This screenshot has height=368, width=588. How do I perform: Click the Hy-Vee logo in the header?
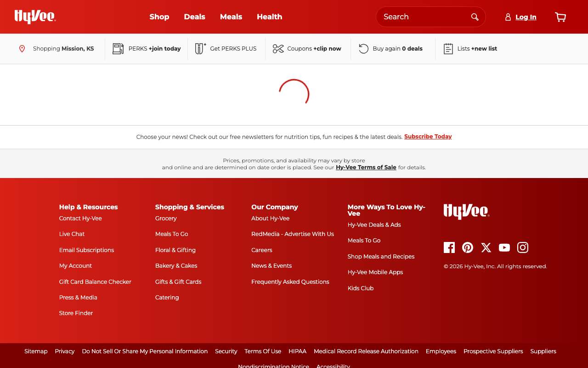[x=35, y=17]
